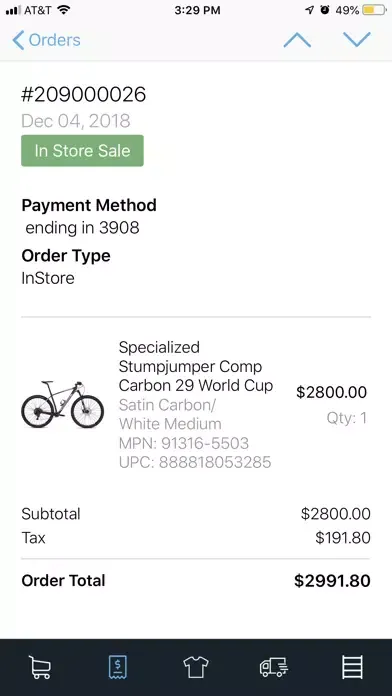Screen dimensions: 392x696
Task: Tap the MPN 91316-5503 text
Action: click(184, 443)
